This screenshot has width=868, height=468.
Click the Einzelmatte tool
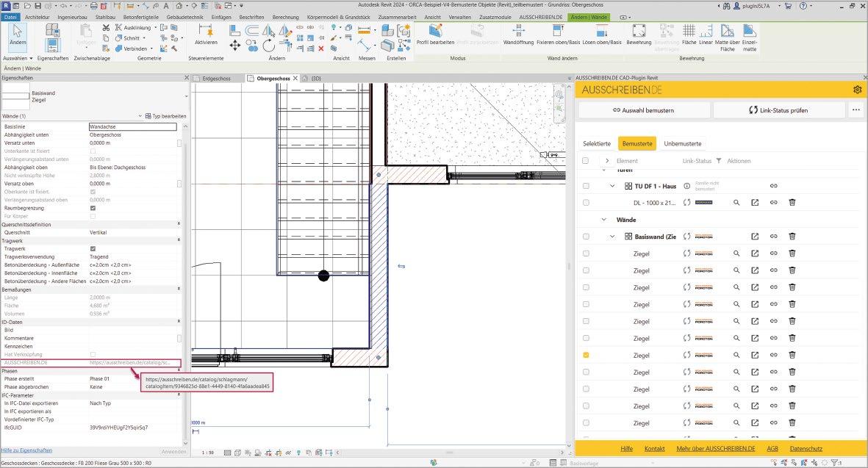(x=750, y=37)
